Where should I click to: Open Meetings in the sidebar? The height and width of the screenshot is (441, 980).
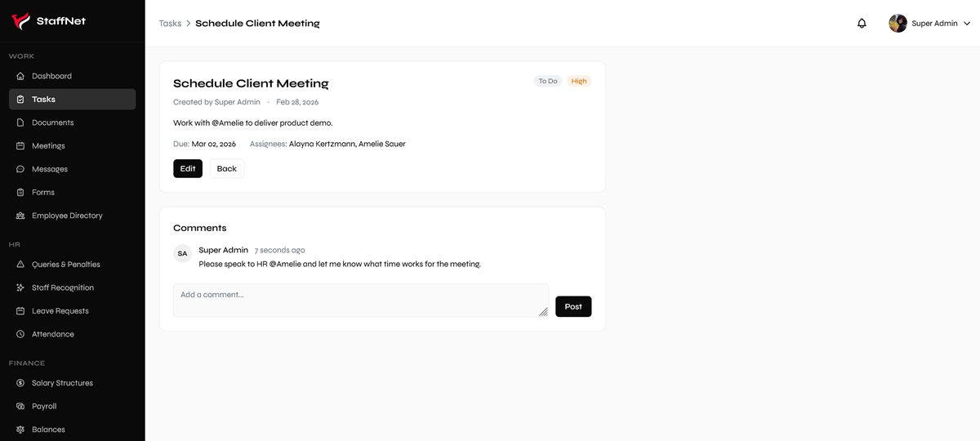point(73,146)
